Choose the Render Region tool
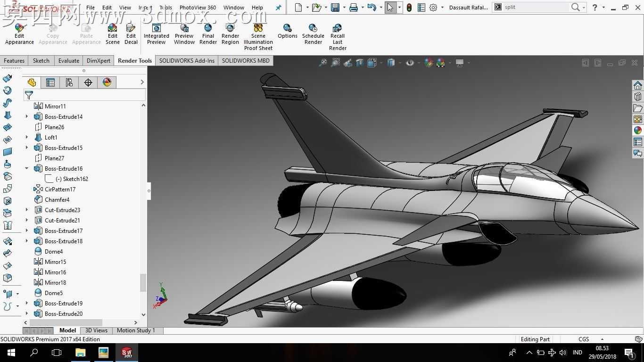The image size is (644, 362). 230,34
